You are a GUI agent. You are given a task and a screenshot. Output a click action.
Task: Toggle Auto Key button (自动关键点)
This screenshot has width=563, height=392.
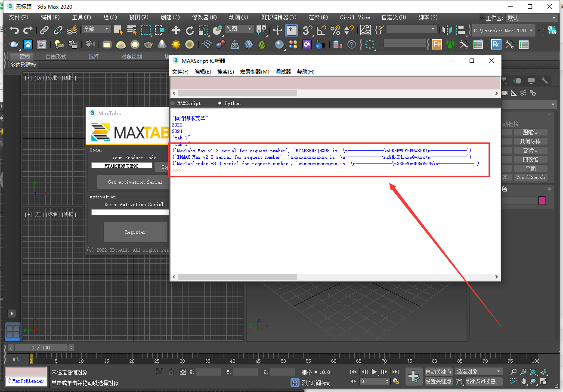[439, 372]
